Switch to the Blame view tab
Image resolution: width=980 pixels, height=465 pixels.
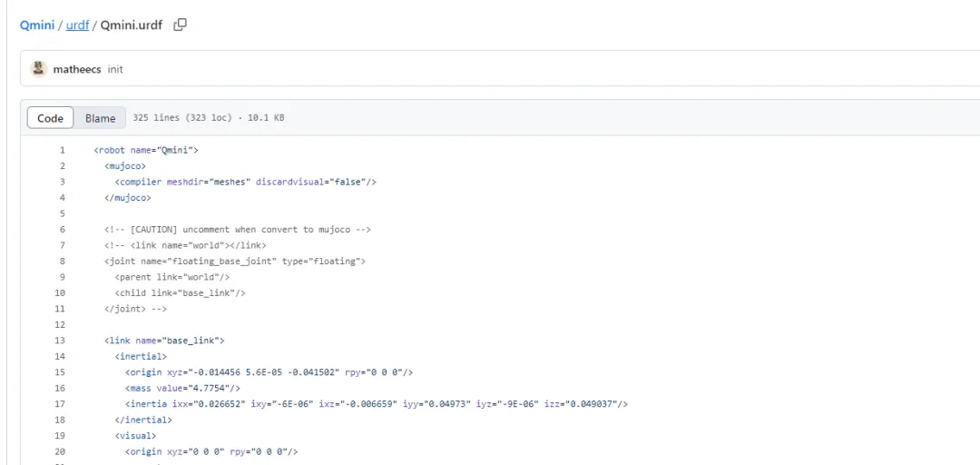(100, 118)
